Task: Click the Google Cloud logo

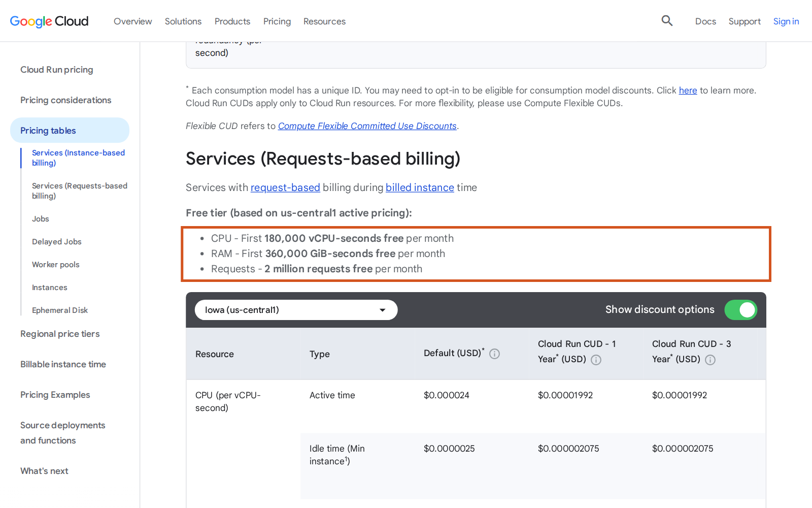Action: [x=49, y=21]
